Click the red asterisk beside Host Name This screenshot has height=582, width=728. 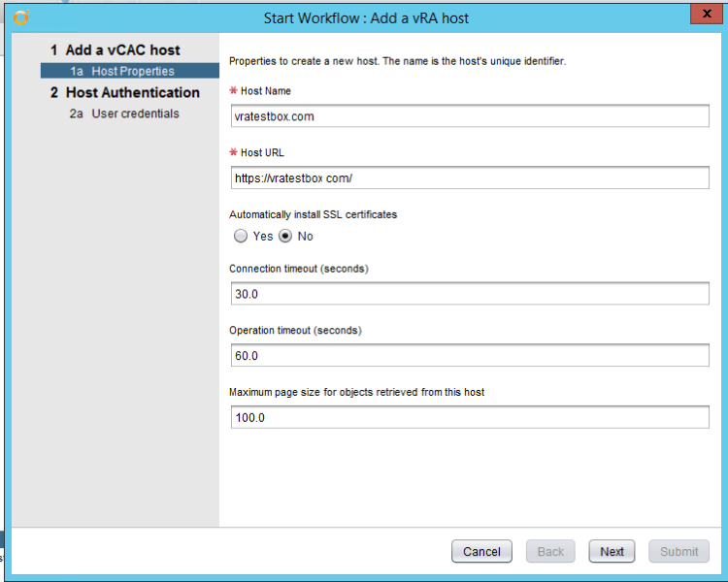pos(233,91)
